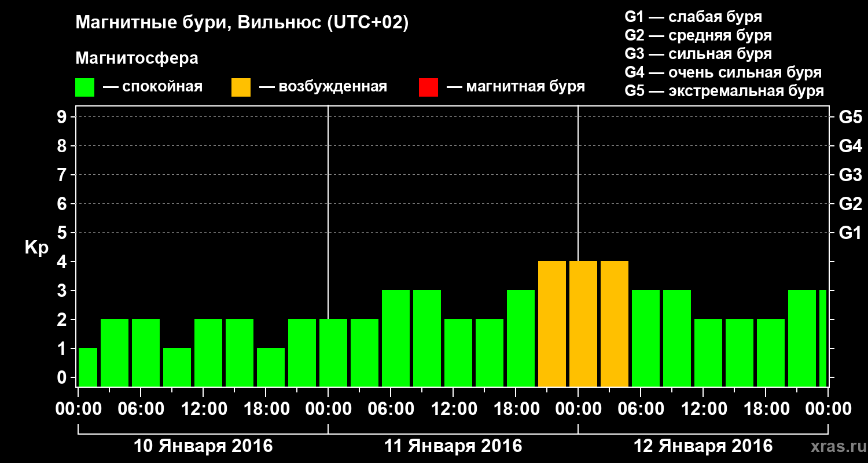868x463 pixels.
Task: Click the last narrow green bar at chart end
Action: click(x=823, y=338)
